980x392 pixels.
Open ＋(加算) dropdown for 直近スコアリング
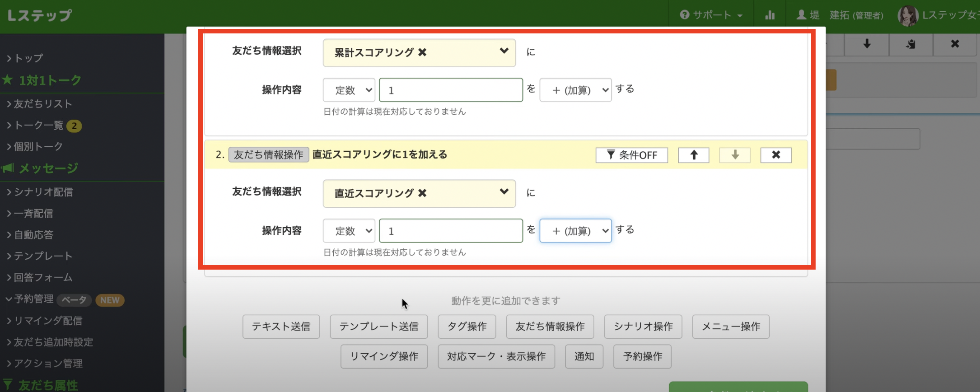(575, 231)
